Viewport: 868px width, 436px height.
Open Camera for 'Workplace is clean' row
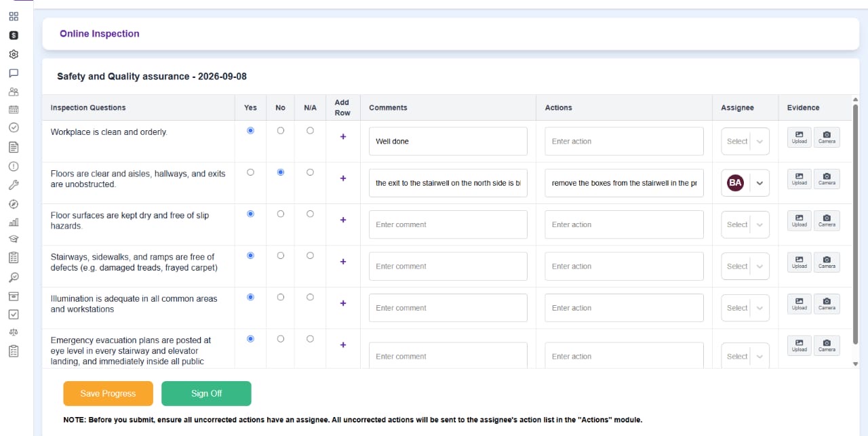point(827,137)
